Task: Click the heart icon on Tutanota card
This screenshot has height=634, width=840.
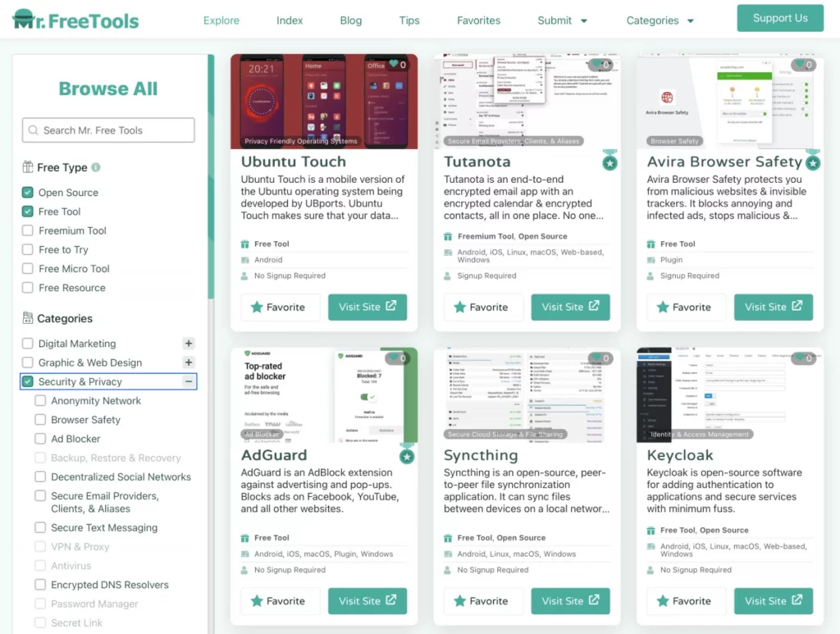Action: [x=596, y=64]
